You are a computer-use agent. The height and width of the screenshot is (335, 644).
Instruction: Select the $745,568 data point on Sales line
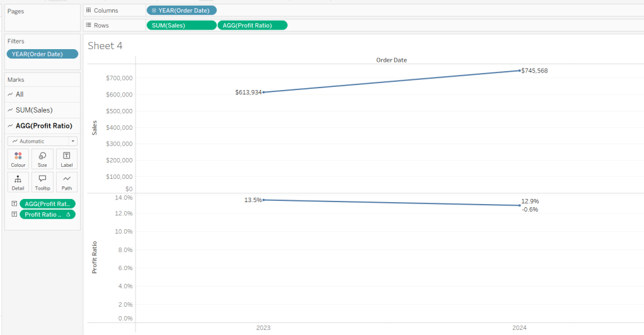(x=519, y=71)
